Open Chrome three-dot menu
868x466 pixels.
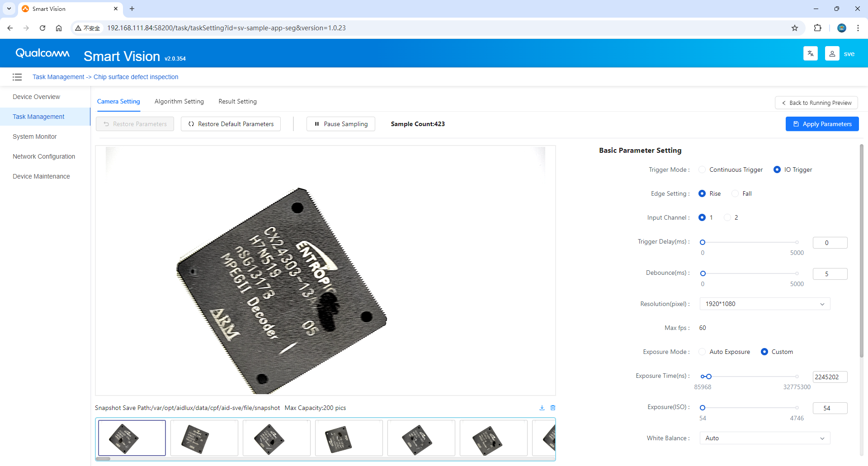pyautogui.click(x=858, y=28)
